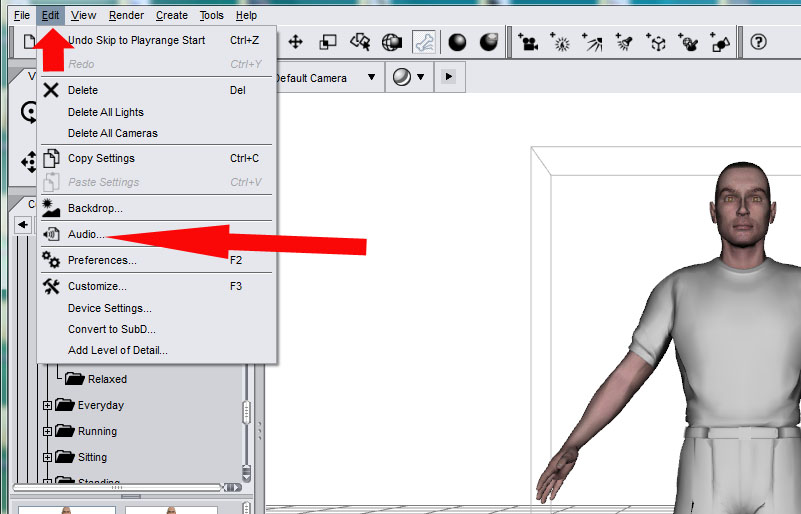Open help with the question mark icon

[x=759, y=42]
